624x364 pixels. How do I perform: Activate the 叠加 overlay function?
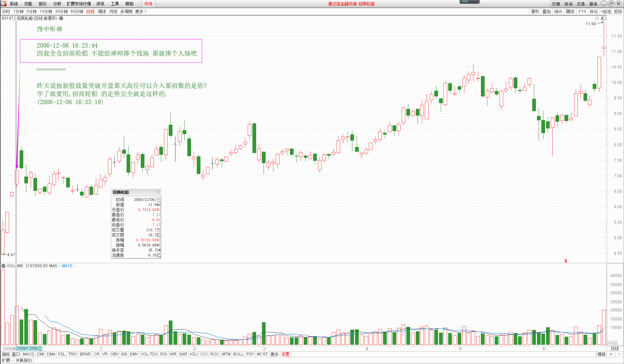(546, 11)
